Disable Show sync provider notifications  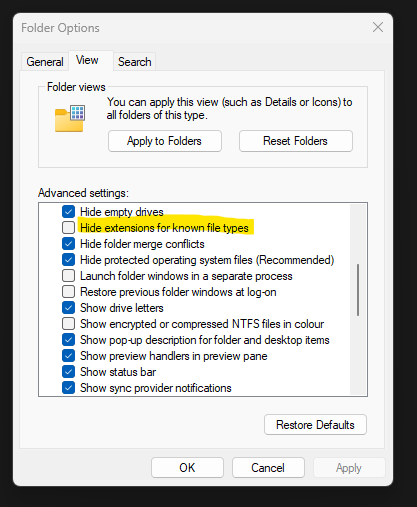68,388
